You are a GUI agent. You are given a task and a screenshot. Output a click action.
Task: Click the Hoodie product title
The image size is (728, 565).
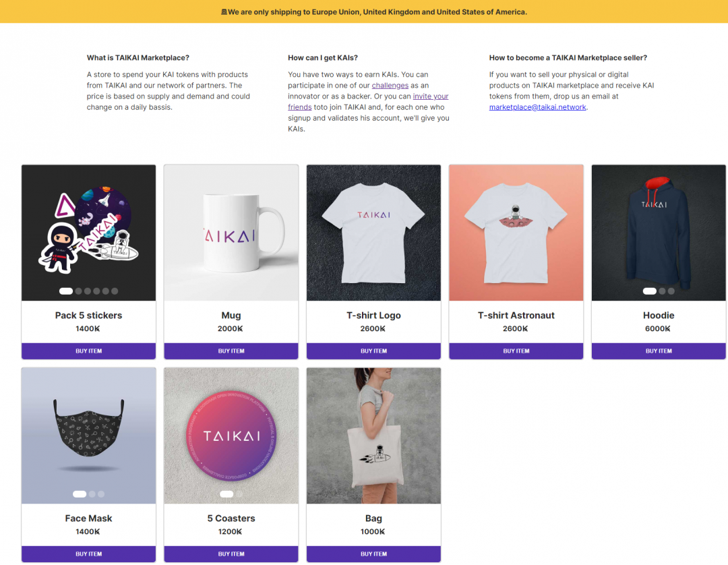[x=659, y=316]
